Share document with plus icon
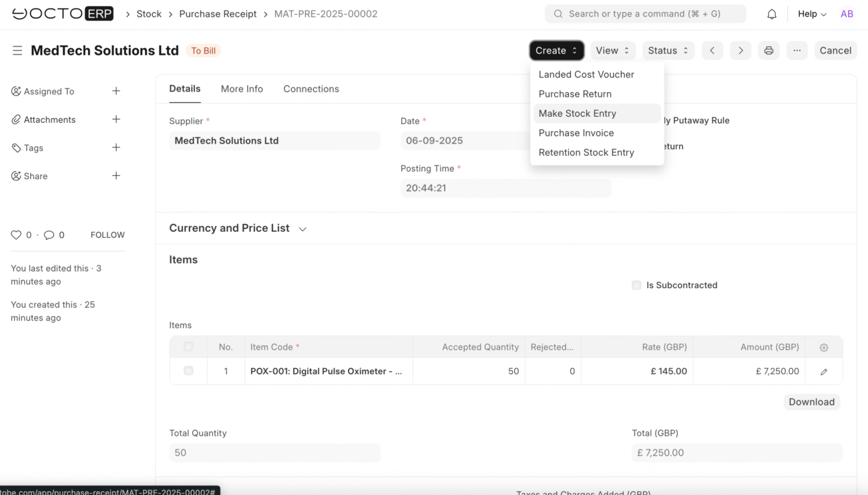Image resolution: width=868 pixels, height=495 pixels. click(x=116, y=176)
